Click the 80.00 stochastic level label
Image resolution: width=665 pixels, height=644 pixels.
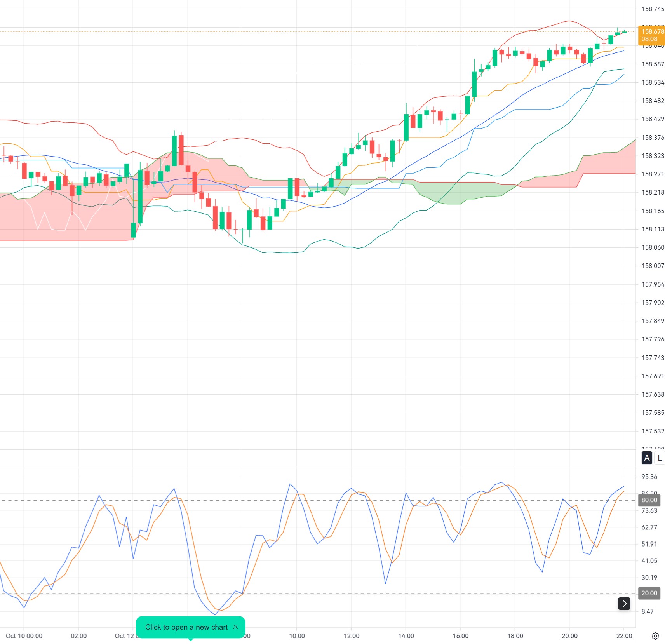649,500
